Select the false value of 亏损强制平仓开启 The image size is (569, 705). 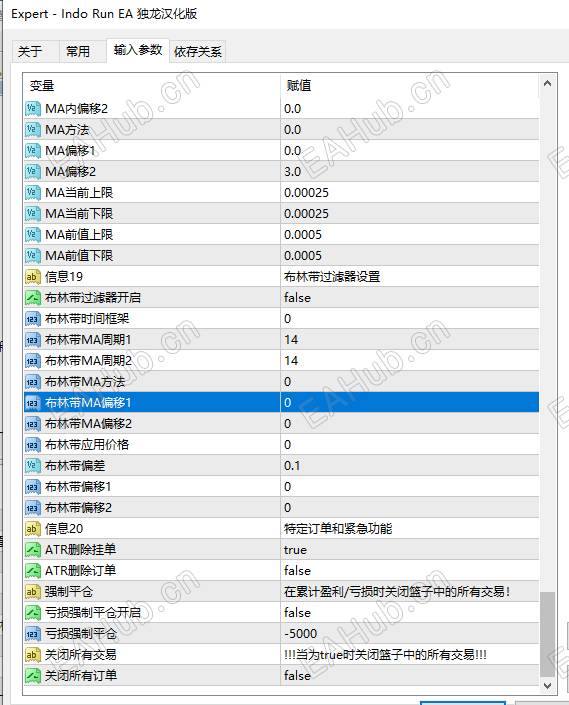pyautogui.click(x=297, y=612)
